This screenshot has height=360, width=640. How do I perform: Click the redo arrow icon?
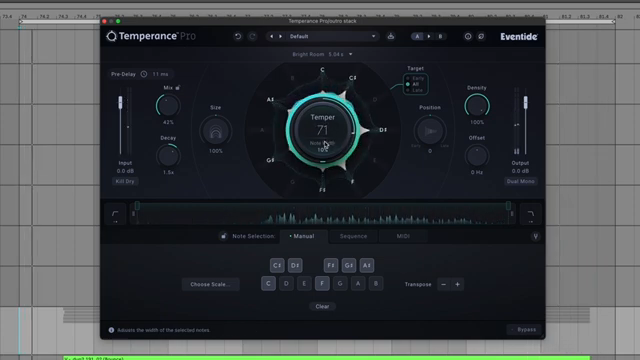point(252,36)
